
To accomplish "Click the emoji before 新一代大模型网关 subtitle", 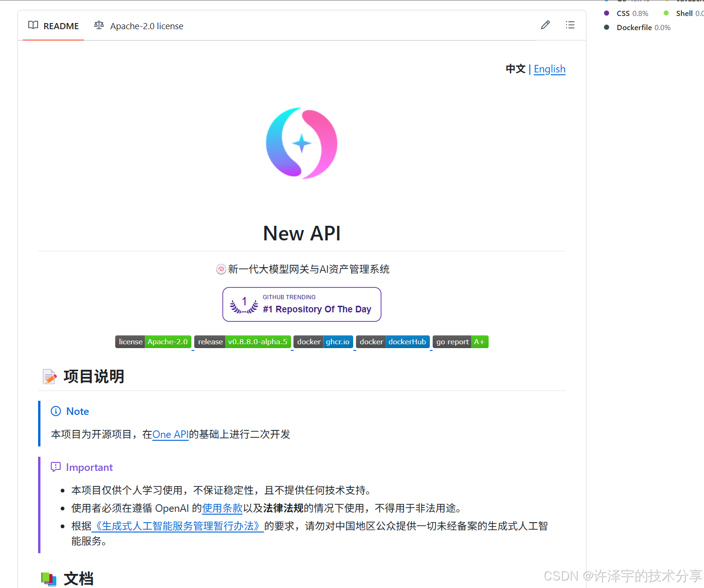I will pyautogui.click(x=221, y=269).
